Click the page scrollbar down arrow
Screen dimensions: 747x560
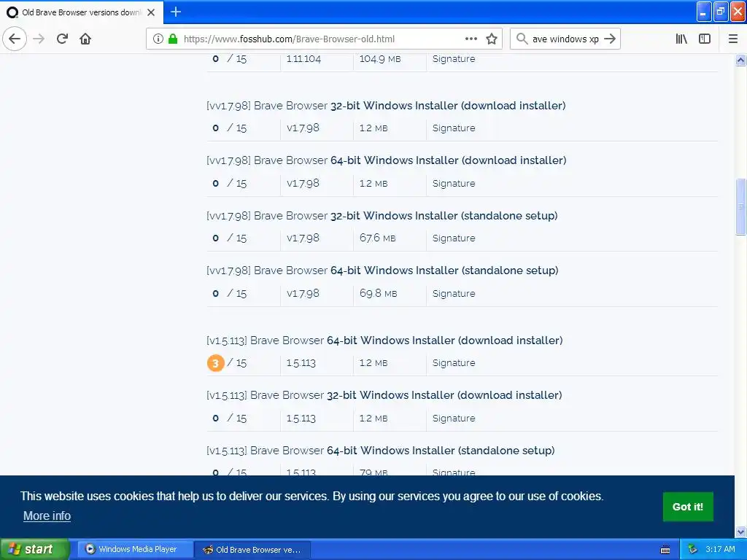[740, 532]
